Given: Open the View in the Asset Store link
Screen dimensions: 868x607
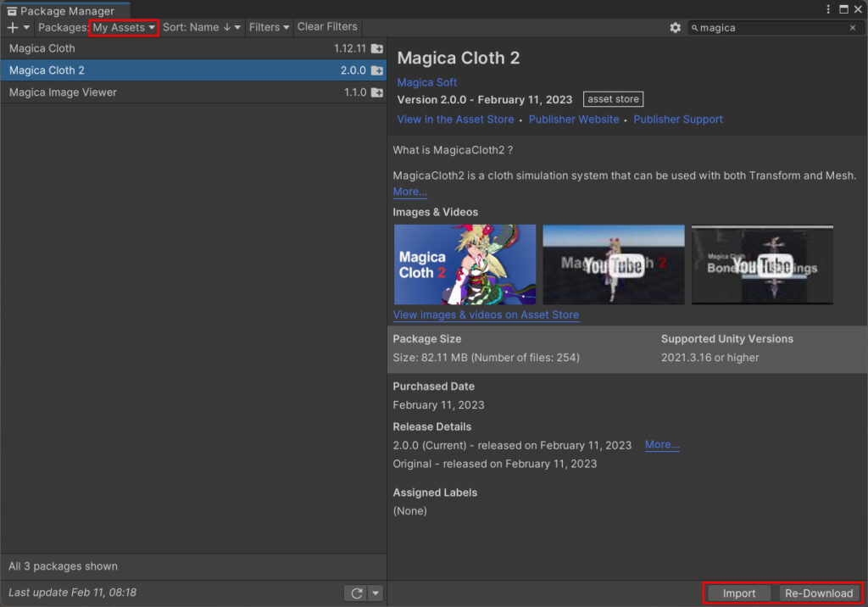Looking at the screenshot, I should (455, 119).
